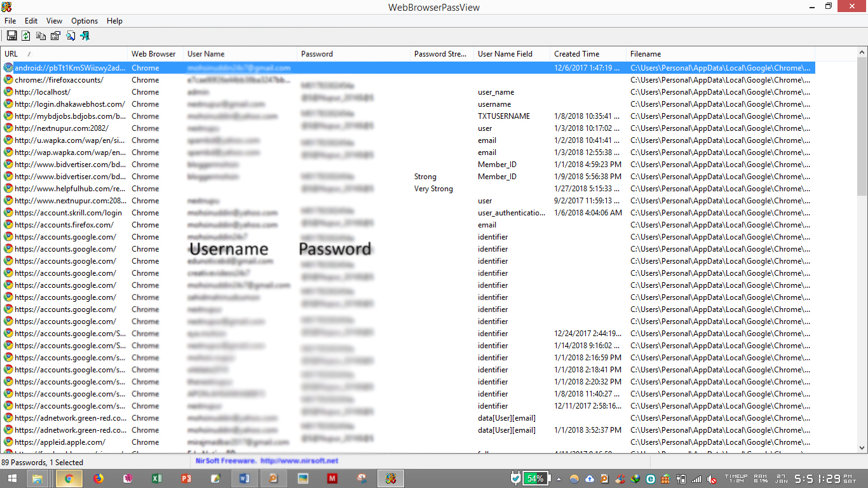Image resolution: width=868 pixels, height=488 pixels.
Task: Sort by the Password column header
Action: [x=354, y=54]
